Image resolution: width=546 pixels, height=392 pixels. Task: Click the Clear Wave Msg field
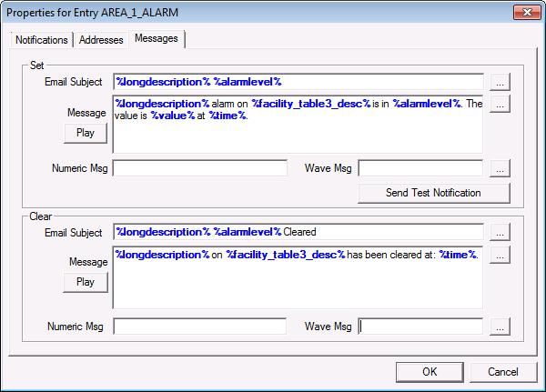click(420, 327)
